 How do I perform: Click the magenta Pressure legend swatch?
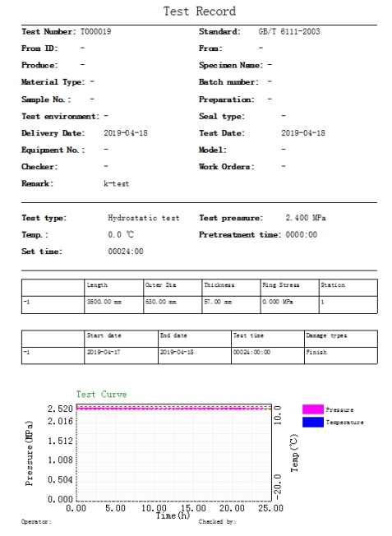(313, 409)
